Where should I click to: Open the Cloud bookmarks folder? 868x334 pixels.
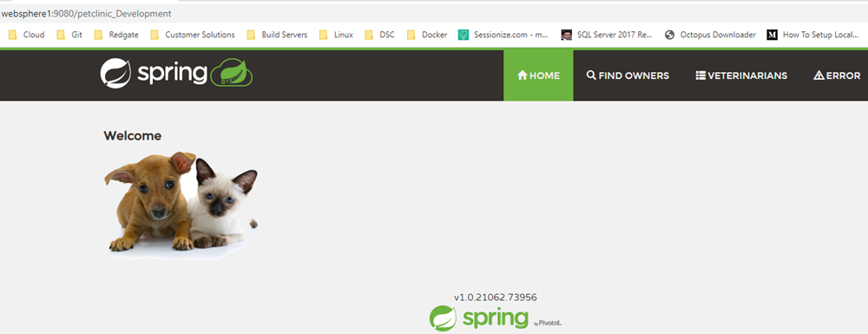pyautogui.click(x=27, y=35)
